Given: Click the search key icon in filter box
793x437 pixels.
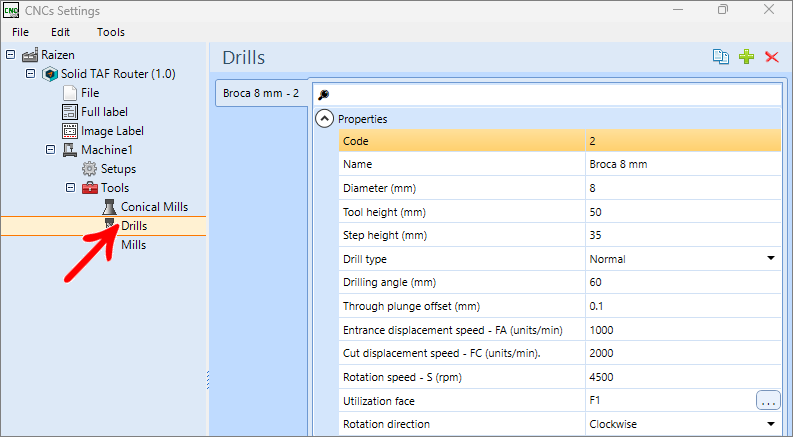Looking at the screenshot, I should tap(324, 95).
